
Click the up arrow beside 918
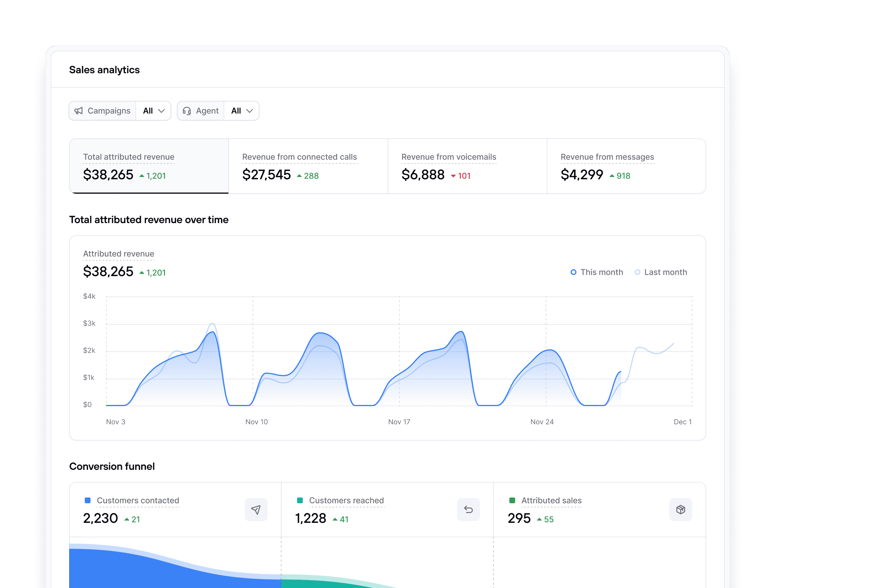click(612, 176)
